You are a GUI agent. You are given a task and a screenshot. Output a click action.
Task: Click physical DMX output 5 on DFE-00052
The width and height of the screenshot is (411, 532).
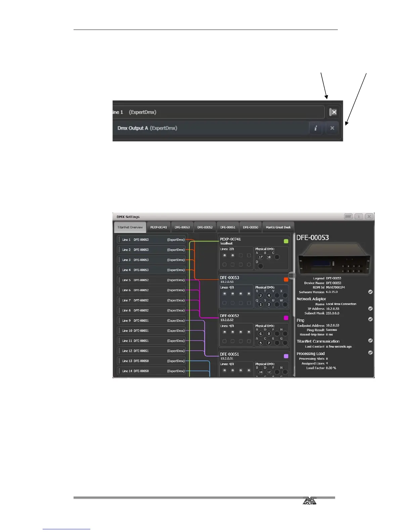(261, 343)
